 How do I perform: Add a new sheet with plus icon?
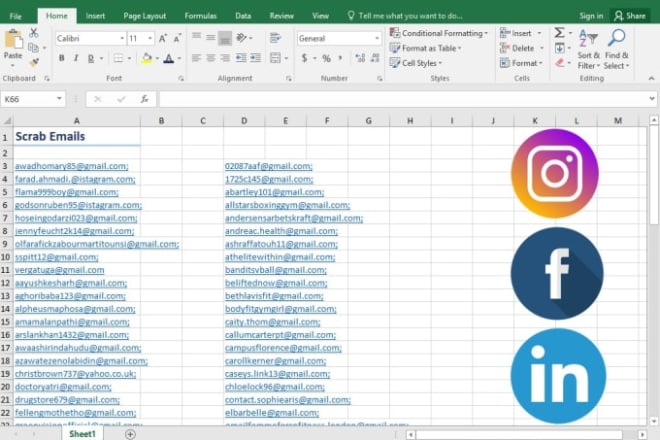[x=130, y=434]
